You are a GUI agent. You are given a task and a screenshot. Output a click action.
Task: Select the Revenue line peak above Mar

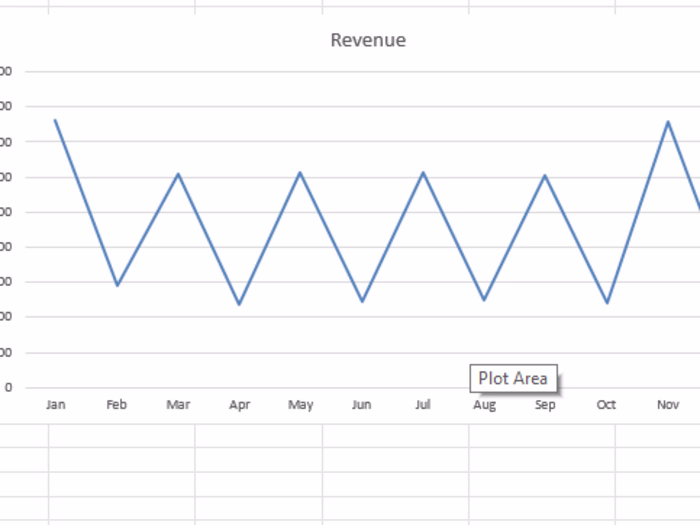tap(178, 174)
